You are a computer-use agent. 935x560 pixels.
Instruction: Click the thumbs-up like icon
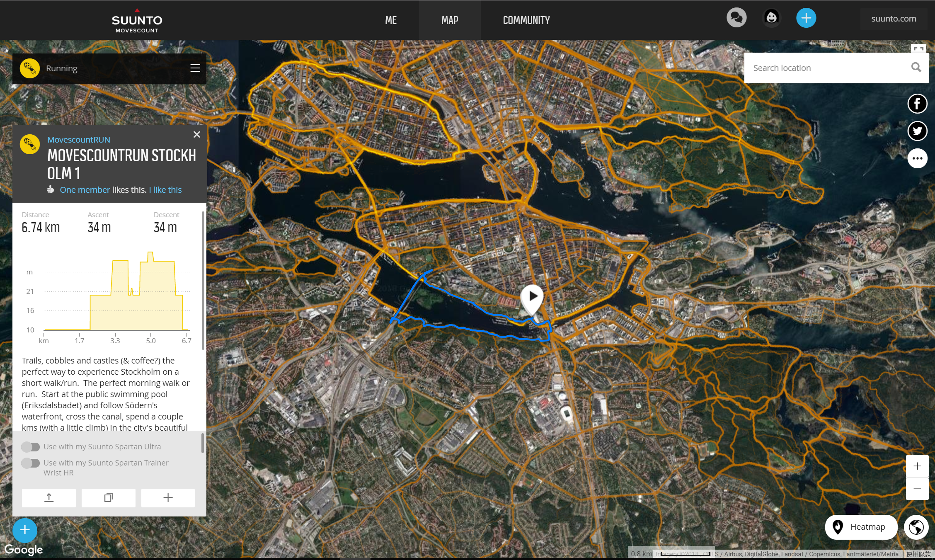pos(51,189)
